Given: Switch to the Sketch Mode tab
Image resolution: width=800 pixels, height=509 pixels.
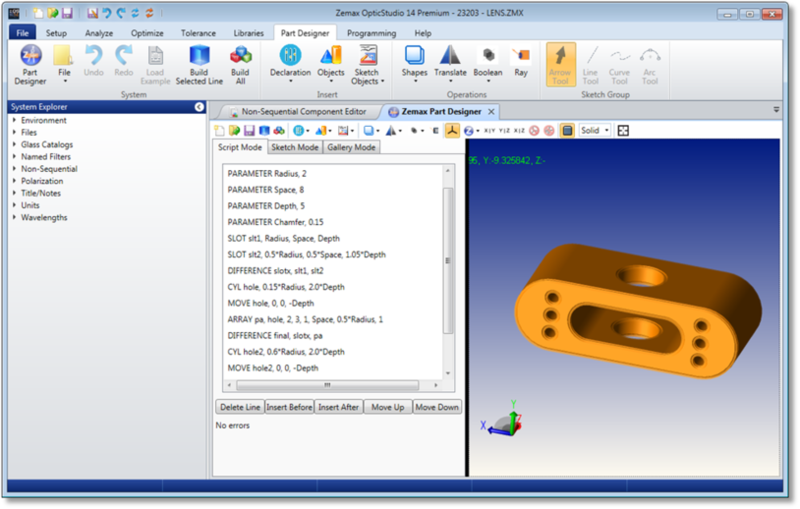Looking at the screenshot, I should 295,147.
